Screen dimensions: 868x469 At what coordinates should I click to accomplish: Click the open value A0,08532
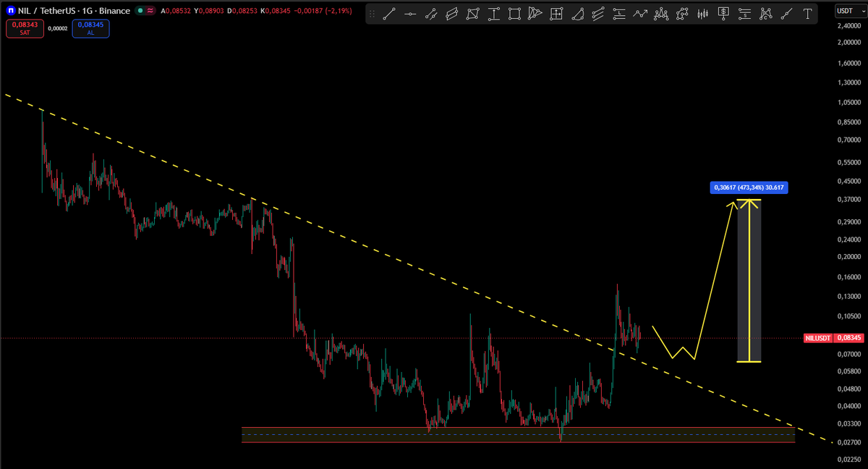click(x=176, y=11)
